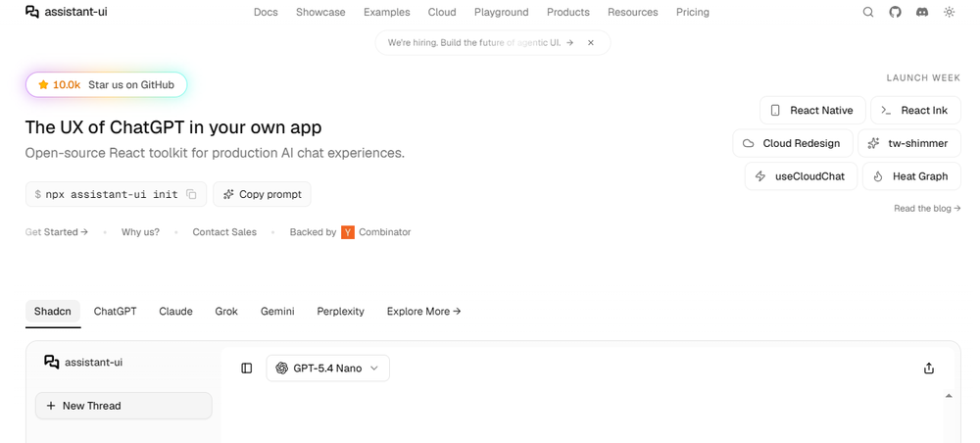Open the 'We're hiring' banner link
980x443 pixels.
point(480,43)
